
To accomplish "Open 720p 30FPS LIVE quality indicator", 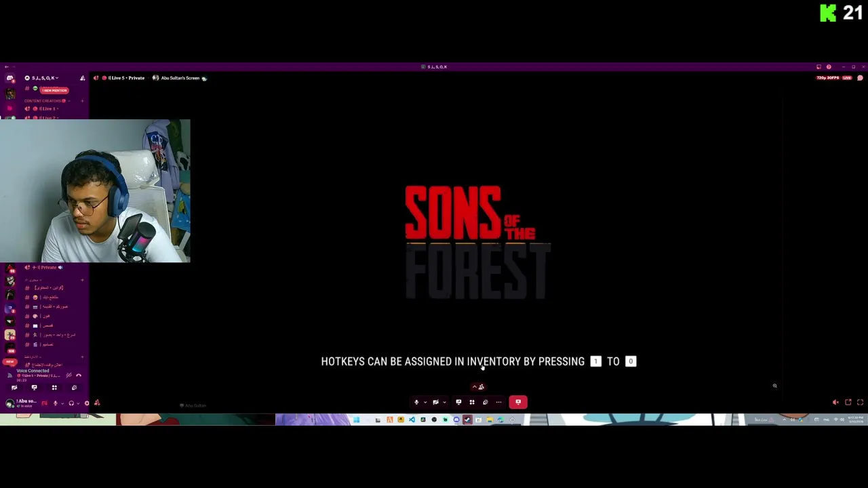I will [834, 78].
